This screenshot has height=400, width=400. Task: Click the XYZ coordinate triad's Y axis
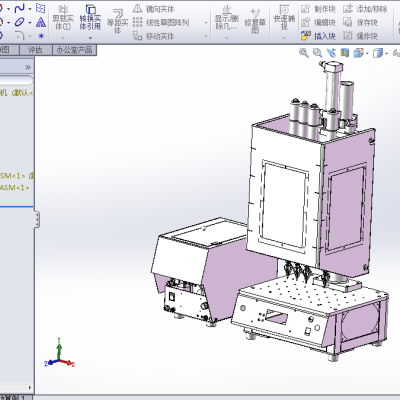[59, 348]
